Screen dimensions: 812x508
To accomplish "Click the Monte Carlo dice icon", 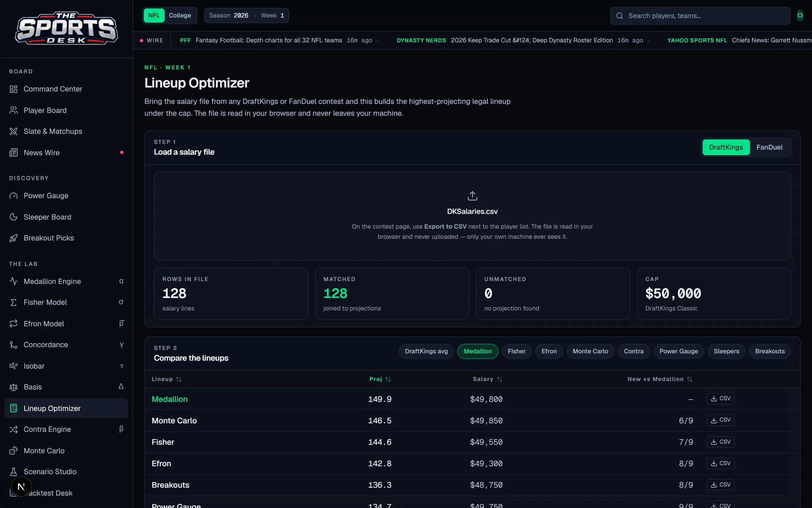I will tap(14, 450).
